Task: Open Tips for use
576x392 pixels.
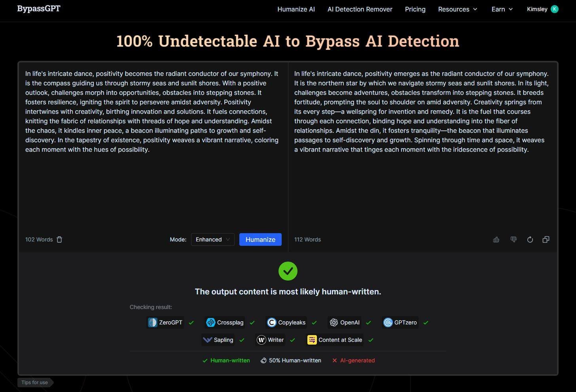Action: 34,382
